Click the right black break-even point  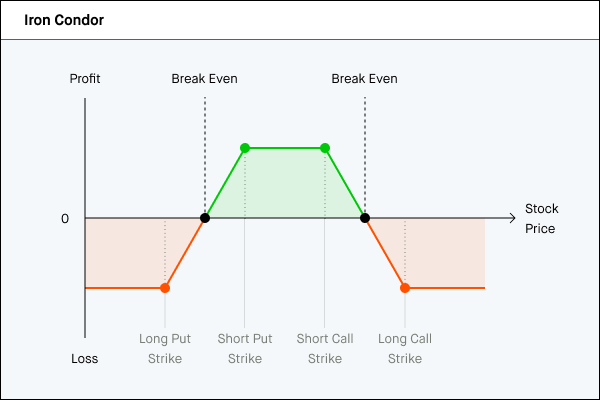point(365,218)
